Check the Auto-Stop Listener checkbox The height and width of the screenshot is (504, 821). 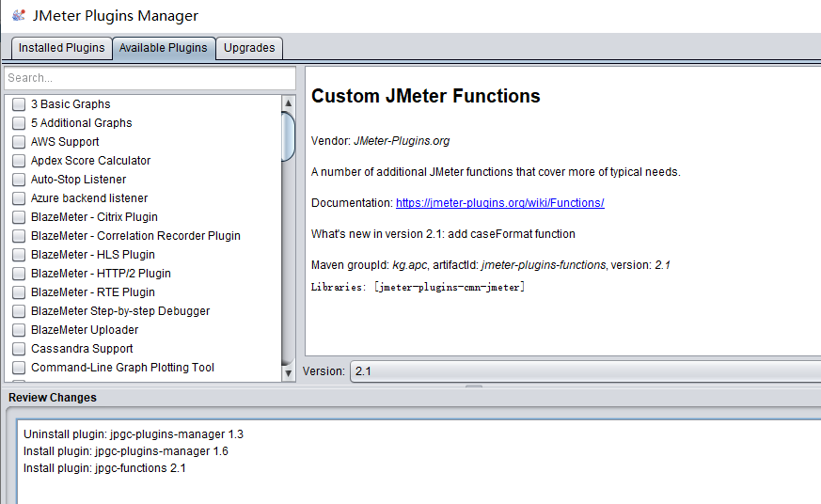tap(19, 180)
